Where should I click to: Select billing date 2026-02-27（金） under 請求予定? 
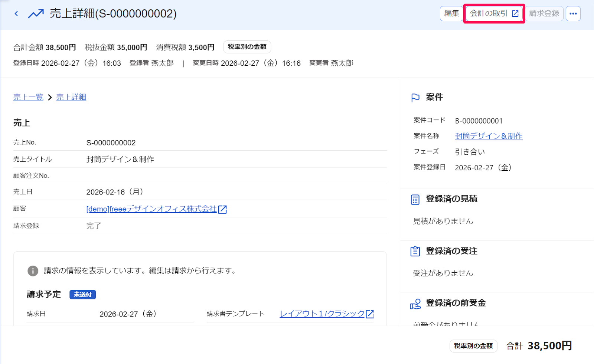[x=128, y=314]
